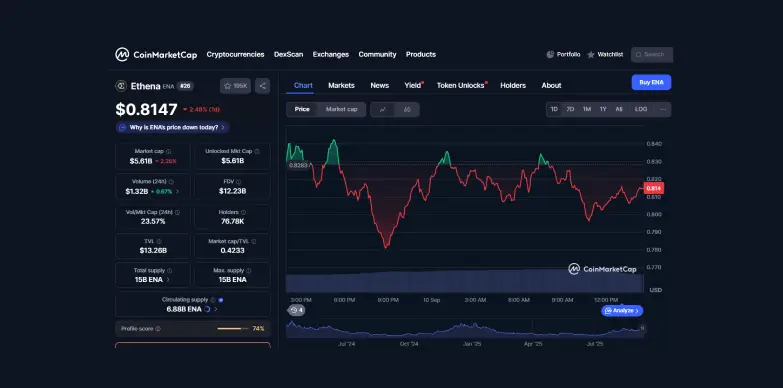Click the share icon beside the star
This screenshot has width=783, height=388.
[x=263, y=86]
